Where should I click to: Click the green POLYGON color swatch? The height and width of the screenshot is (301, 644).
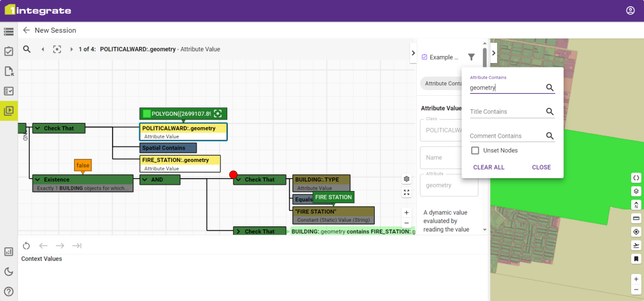pos(146,114)
